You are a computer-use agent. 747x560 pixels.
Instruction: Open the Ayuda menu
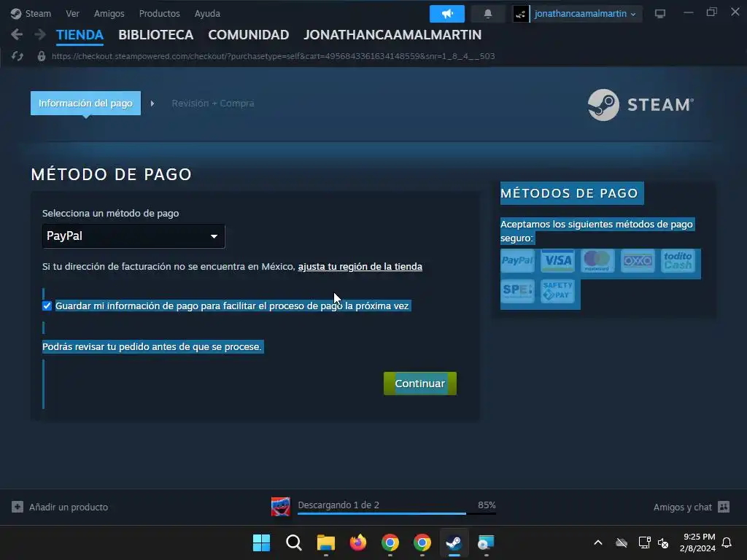click(x=207, y=13)
